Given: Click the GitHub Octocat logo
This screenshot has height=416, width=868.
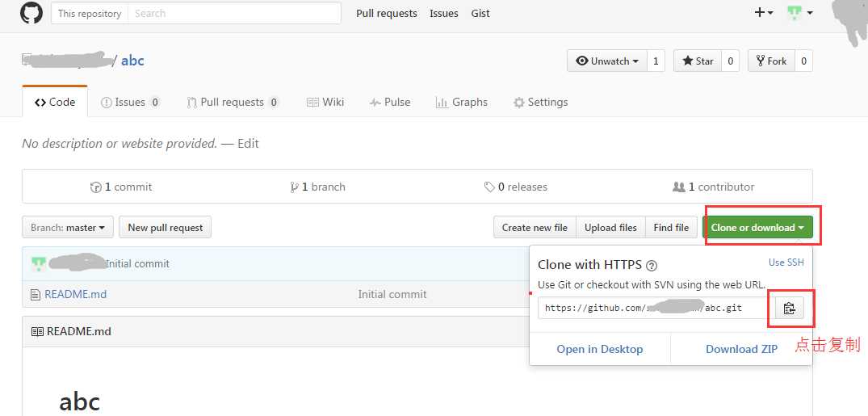Looking at the screenshot, I should click(31, 13).
